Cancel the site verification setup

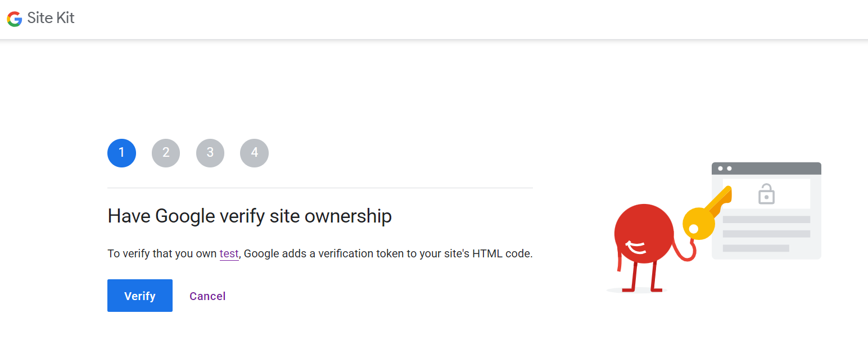[207, 296]
